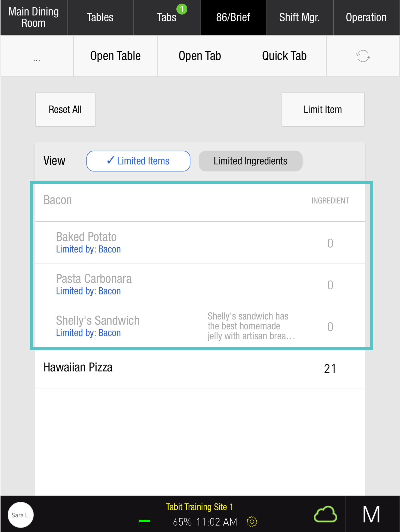
Task: Click the large M icon
Action: coord(371,514)
